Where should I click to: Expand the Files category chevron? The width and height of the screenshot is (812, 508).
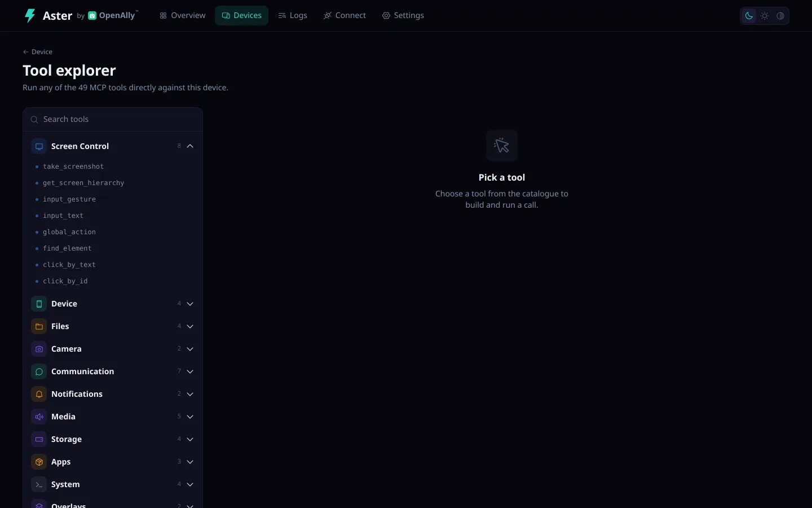(x=190, y=326)
